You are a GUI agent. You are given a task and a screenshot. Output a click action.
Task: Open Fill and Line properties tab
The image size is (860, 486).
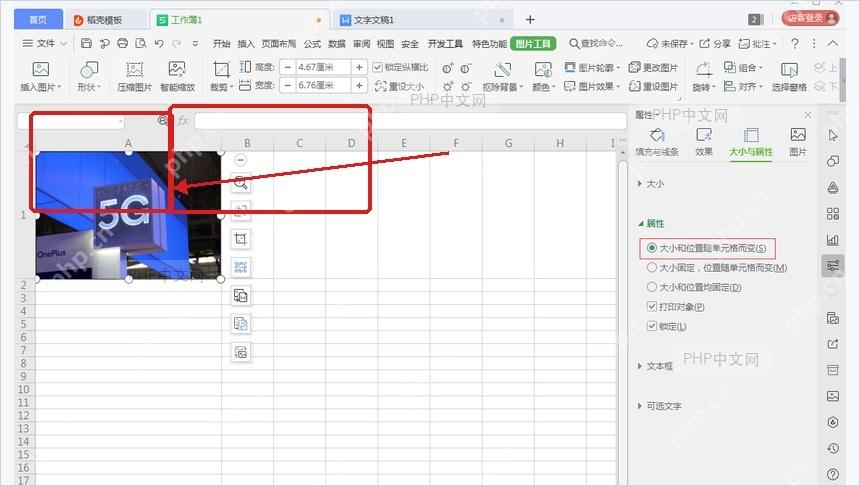657,142
